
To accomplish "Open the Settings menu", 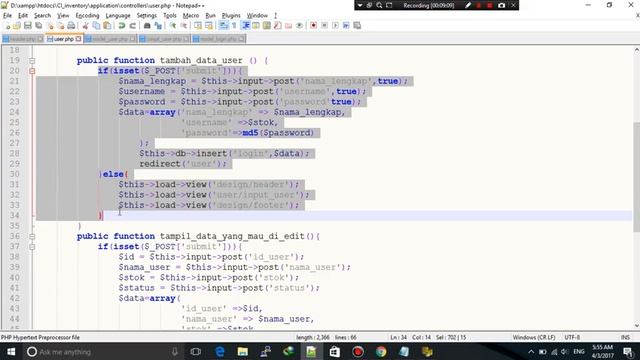I will coord(147,16).
